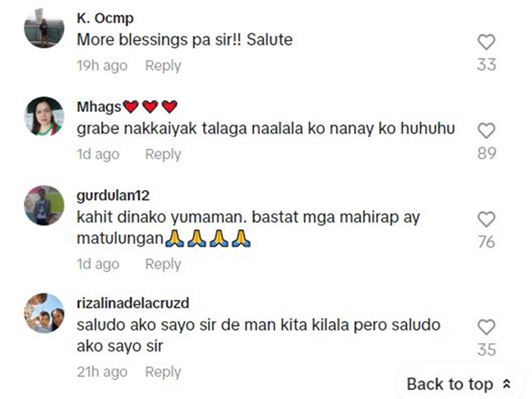Click the 19h ago timestamp
532x399 pixels.
[102, 66]
